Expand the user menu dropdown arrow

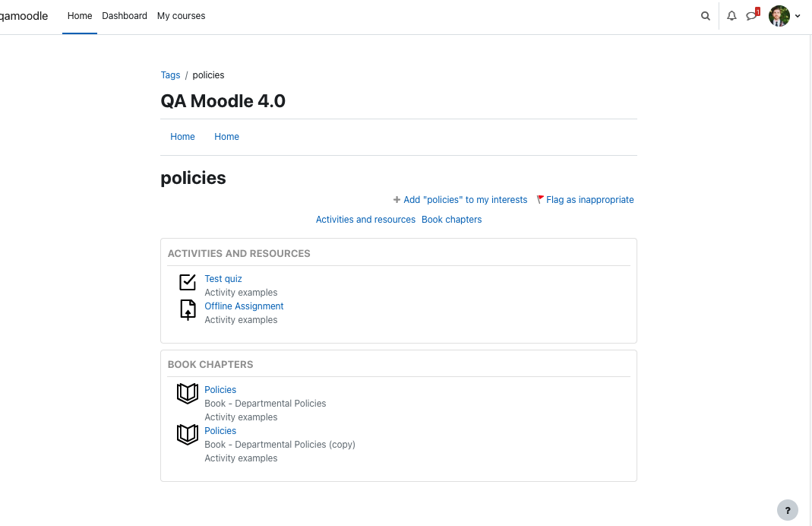[798, 16]
